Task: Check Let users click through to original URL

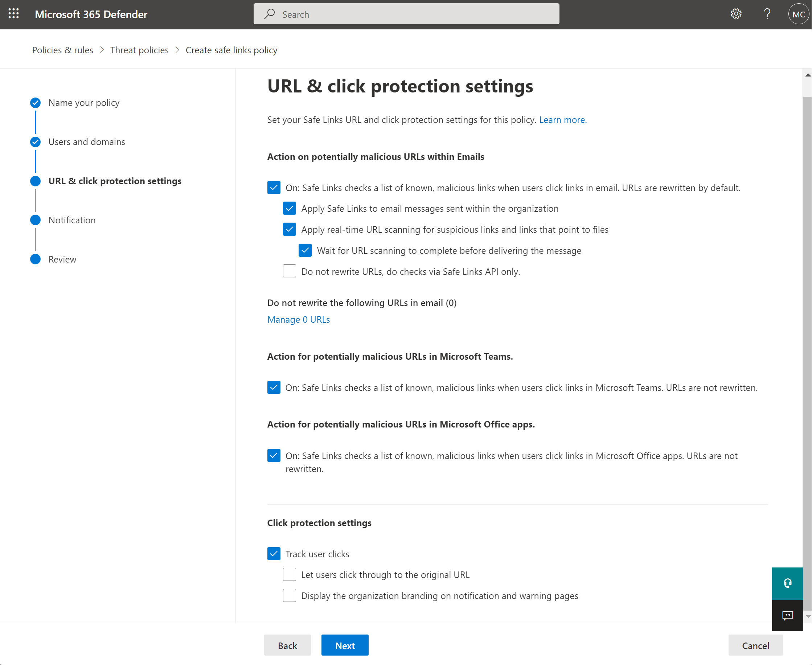Action: tap(290, 575)
